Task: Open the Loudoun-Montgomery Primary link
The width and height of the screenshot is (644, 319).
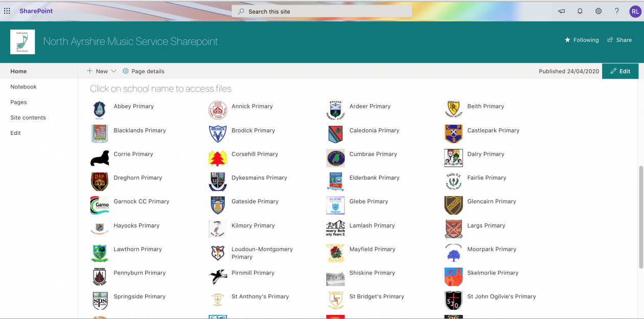Action: [x=262, y=253]
